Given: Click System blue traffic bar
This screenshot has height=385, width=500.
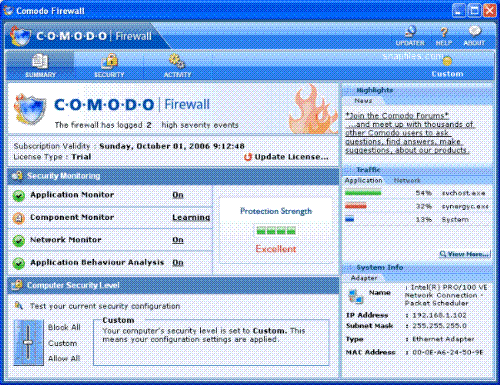Looking at the screenshot, I should tap(350, 219).
